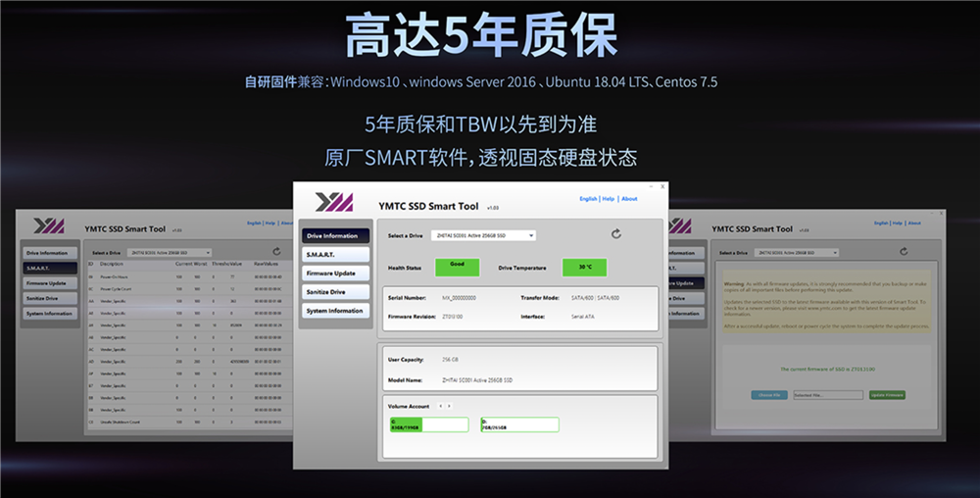The width and height of the screenshot is (980, 498).
Task: Open the drive dropdown in the right firmware window
Action: point(796,253)
